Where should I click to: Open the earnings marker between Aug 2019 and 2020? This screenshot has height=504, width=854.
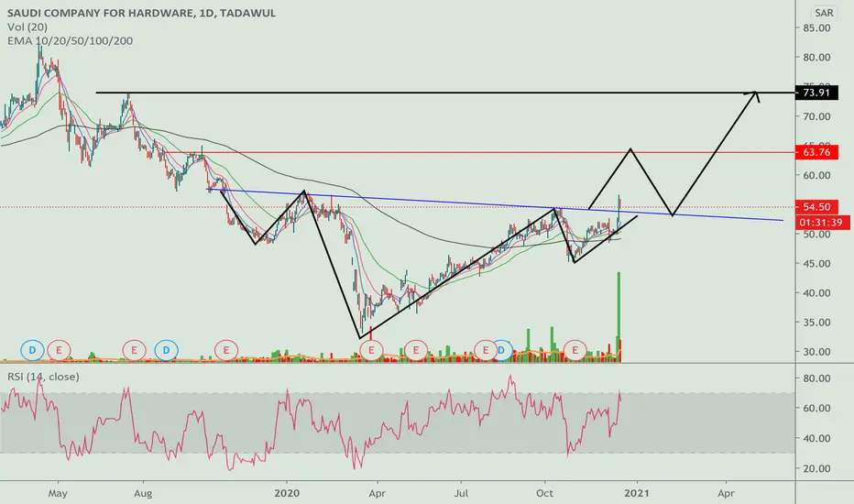coord(226,350)
